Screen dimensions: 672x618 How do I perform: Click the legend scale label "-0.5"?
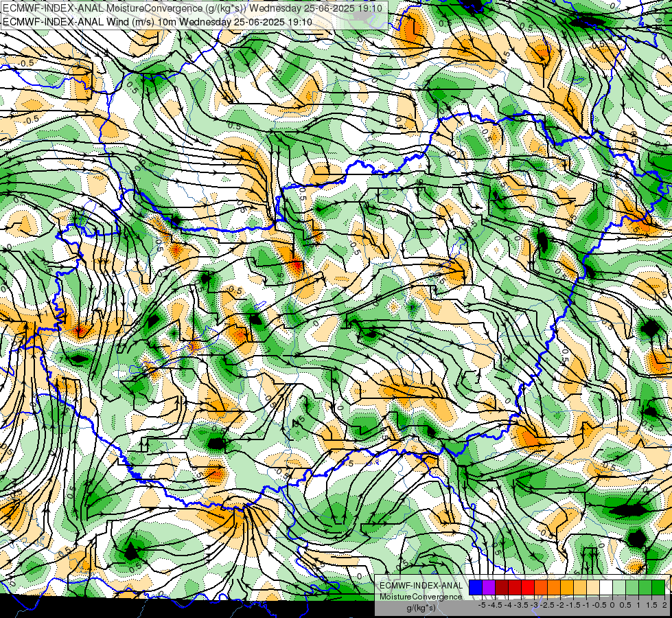(599, 605)
